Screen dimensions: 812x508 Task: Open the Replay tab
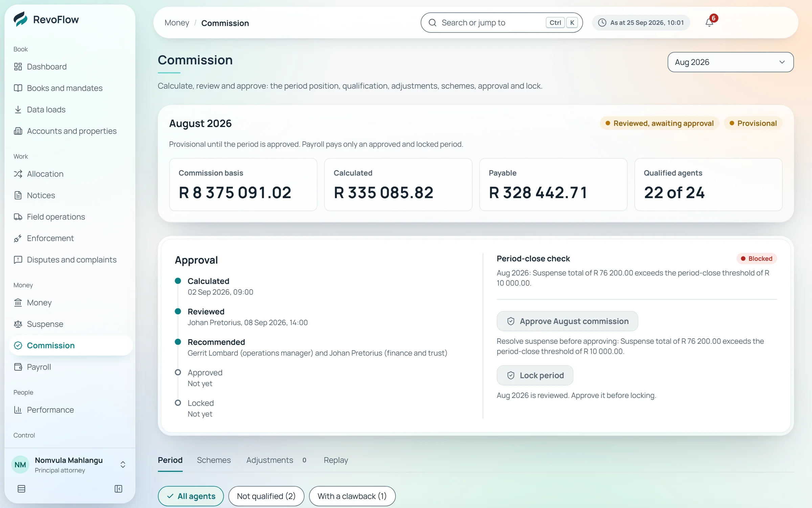(336, 460)
